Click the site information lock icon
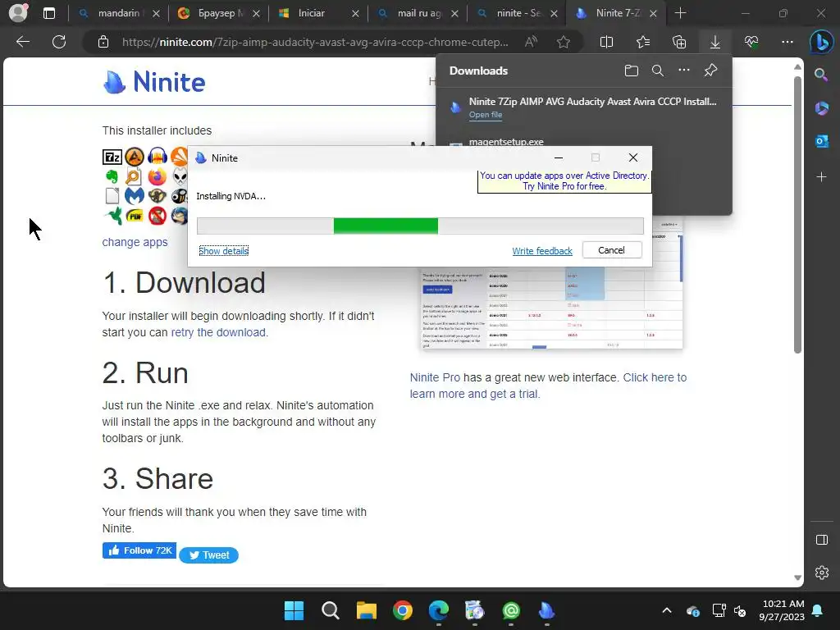 tap(103, 42)
